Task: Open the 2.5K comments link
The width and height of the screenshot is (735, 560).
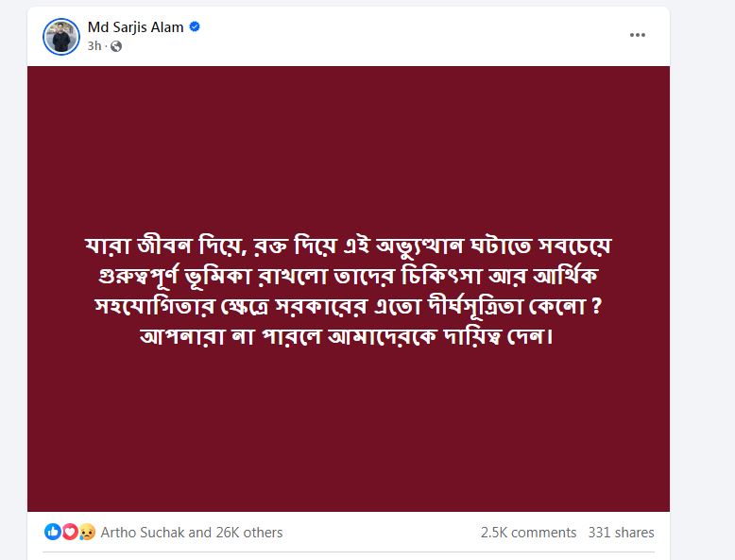Action: point(528,533)
